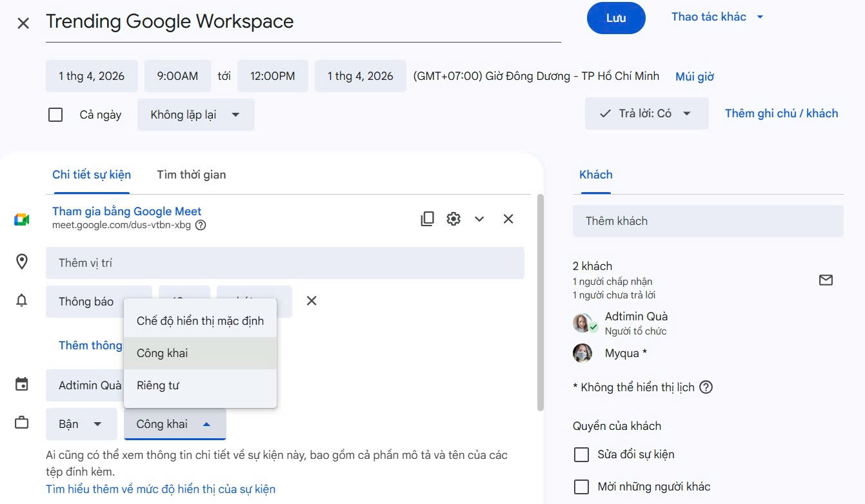Remove the Google Meet conference
Viewport: 865px width, 504px height.
508,219
